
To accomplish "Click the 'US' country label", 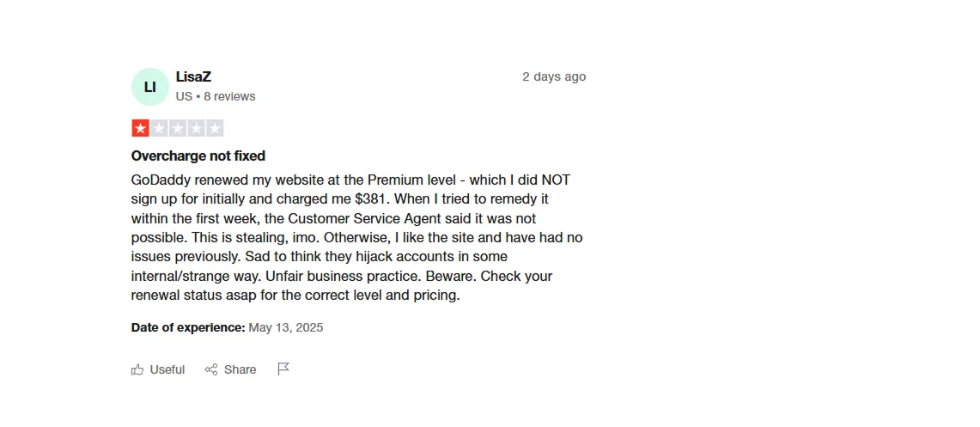I will [184, 96].
